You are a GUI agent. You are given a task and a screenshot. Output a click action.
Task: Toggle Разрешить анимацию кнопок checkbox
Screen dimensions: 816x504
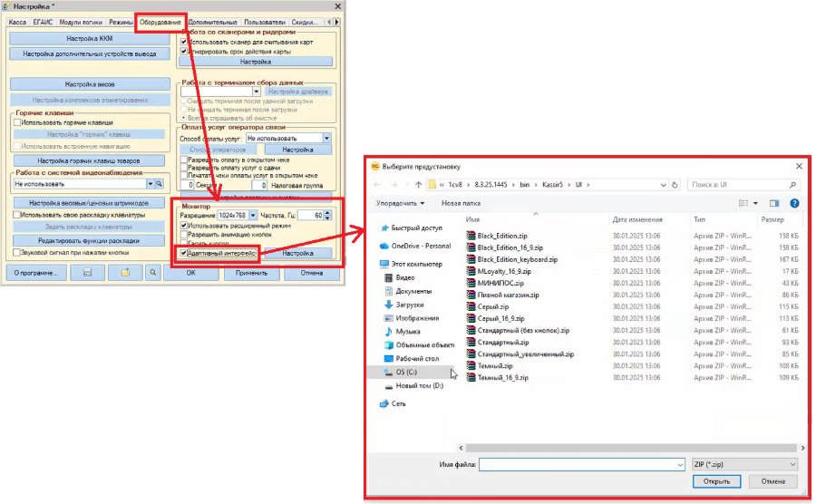[184, 235]
